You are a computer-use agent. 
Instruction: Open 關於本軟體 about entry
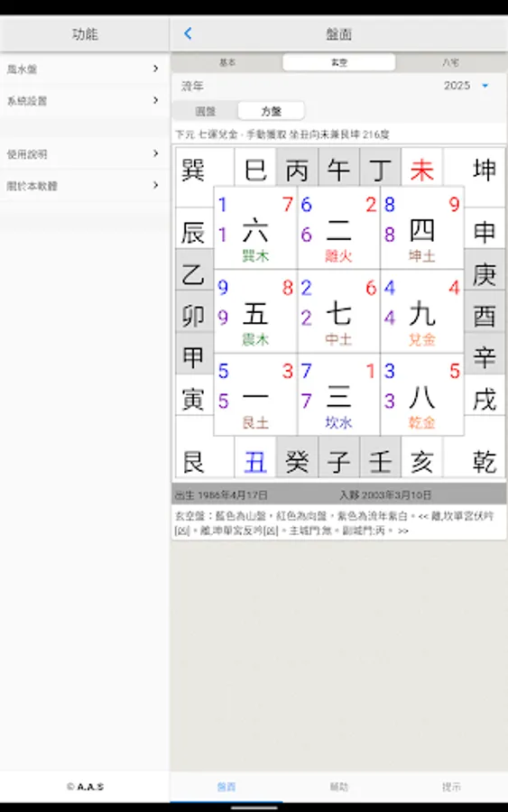[85, 185]
